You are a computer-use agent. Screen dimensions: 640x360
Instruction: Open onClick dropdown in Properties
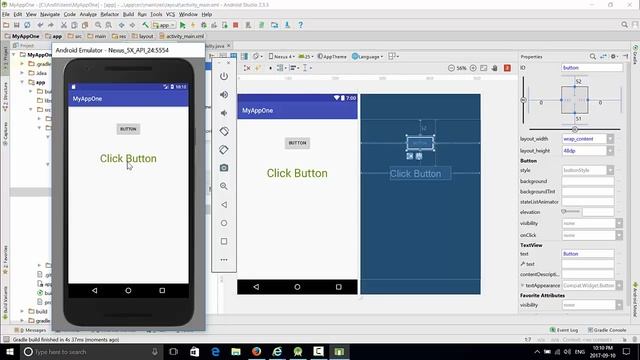(x=619, y=235)
